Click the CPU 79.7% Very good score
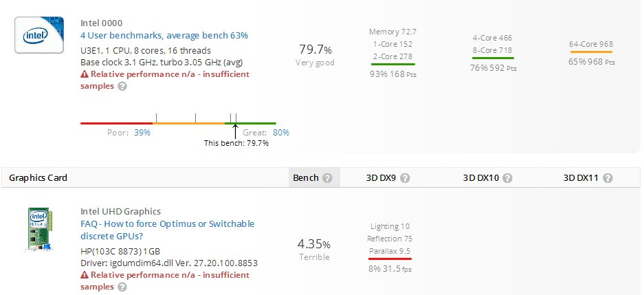 click(315, 55)
